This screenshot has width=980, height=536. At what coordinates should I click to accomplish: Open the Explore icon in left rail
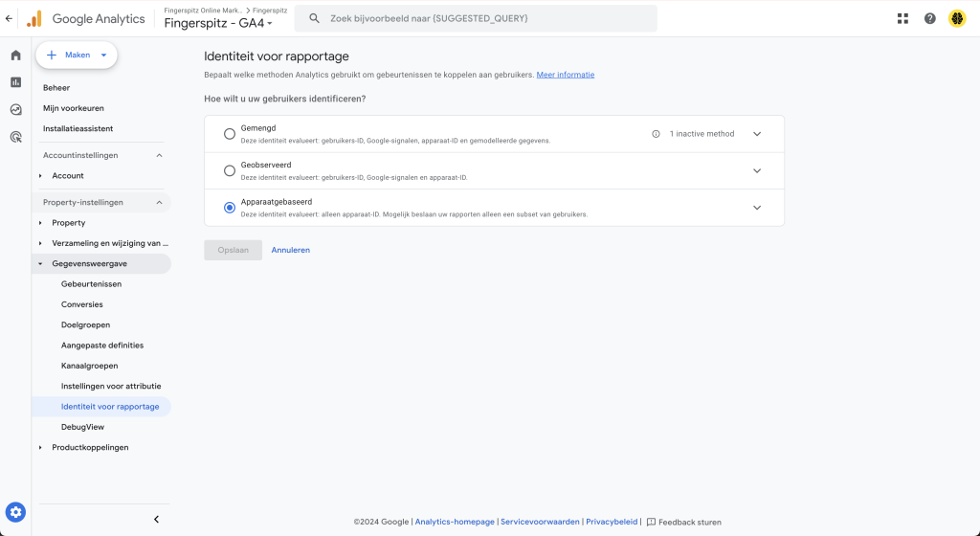point(15,110)
